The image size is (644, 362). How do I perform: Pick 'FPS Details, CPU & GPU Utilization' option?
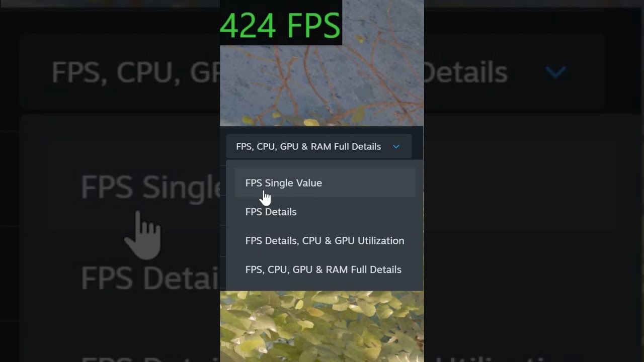pos(325,241)
